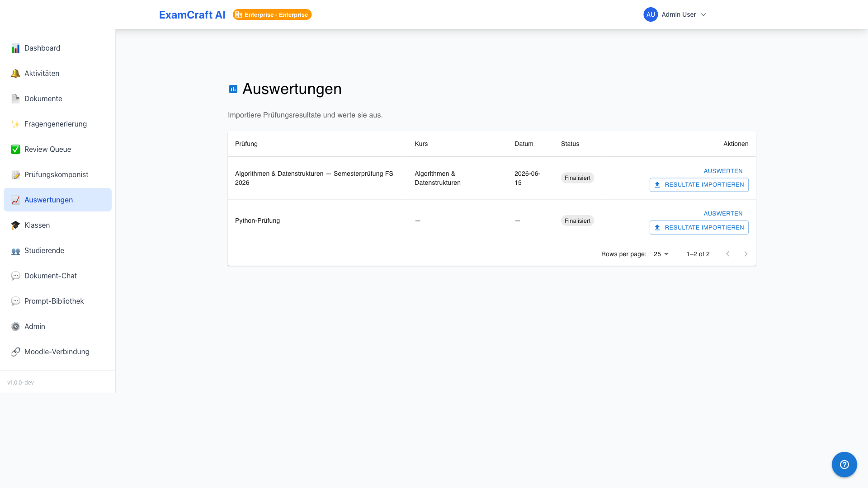This screenshot has width=868, height=488.
Task: Go to Fragengenerierung
Action: 57,124
